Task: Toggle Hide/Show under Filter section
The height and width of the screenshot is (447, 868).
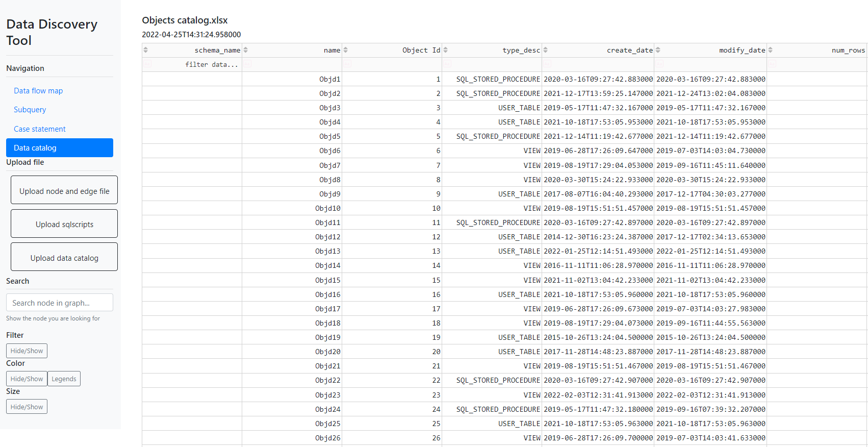Action: click(27, 351)
